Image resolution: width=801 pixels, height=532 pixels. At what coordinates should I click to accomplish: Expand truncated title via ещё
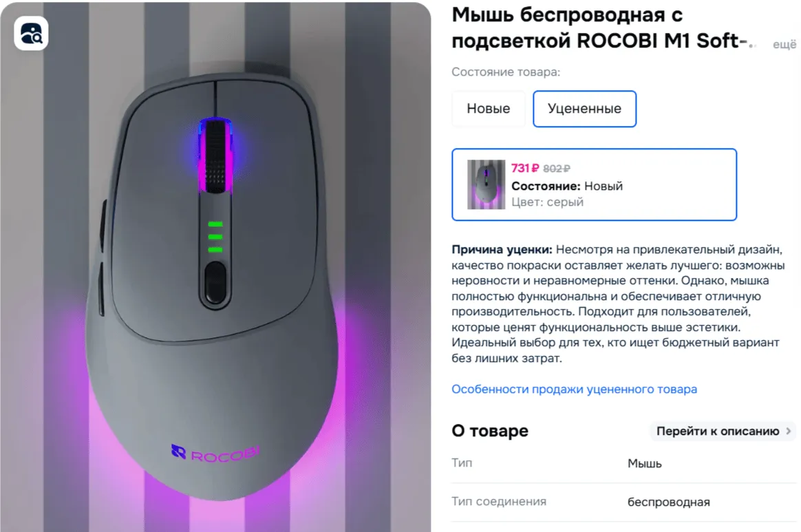click(784, 45)
